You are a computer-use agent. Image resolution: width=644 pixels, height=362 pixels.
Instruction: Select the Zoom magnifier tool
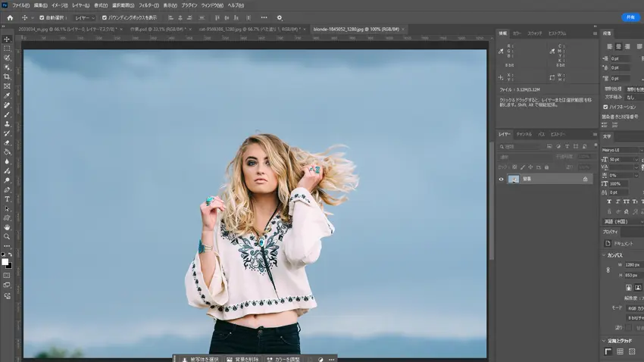7,236
